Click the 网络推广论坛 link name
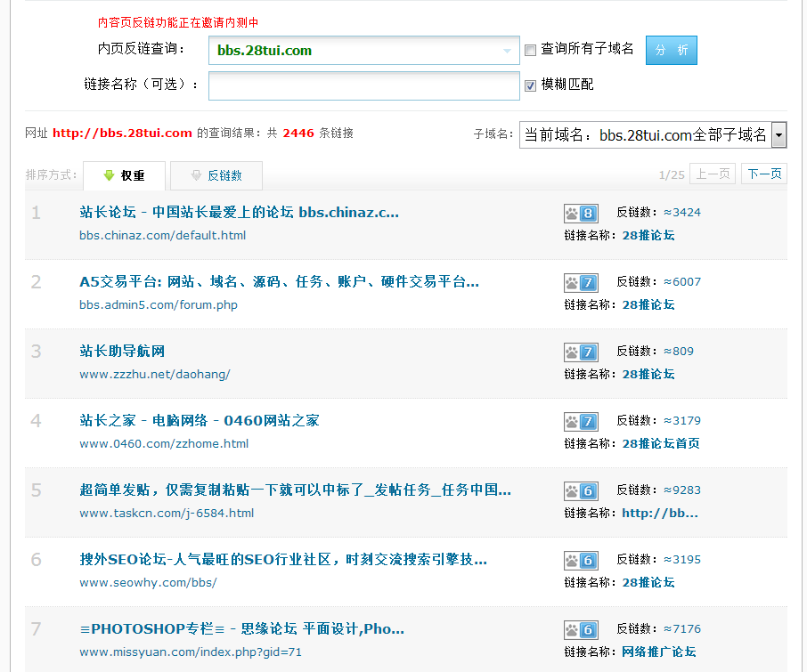 [x=659, y=652]
